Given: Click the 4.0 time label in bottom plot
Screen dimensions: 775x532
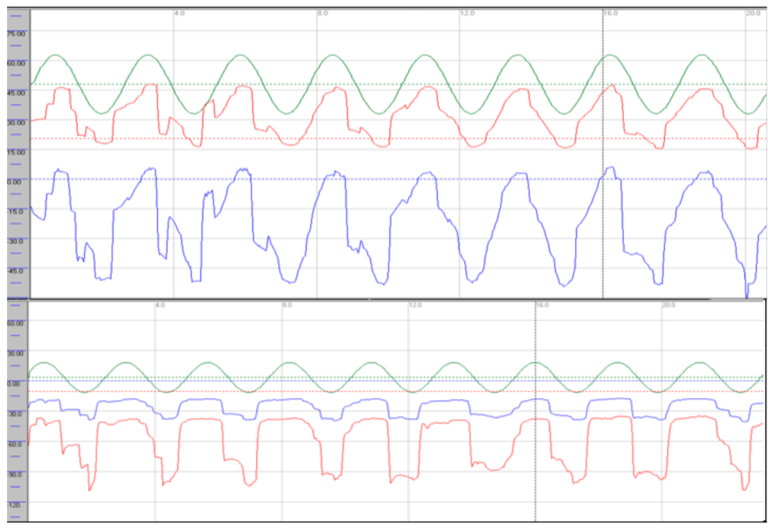Looking at the screenshot, I should click(160, 305).
